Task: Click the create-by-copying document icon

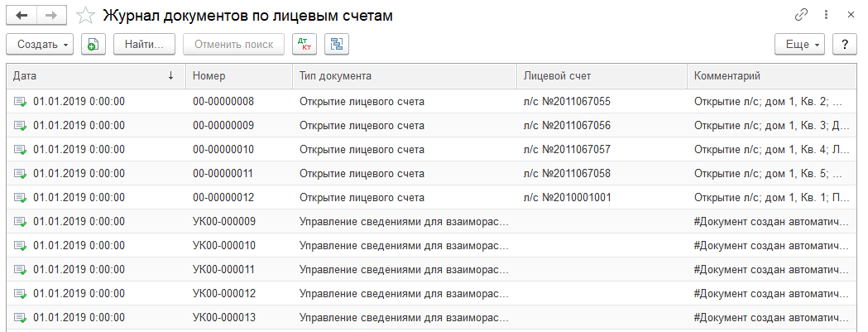Action: click(x=93, y=45)
